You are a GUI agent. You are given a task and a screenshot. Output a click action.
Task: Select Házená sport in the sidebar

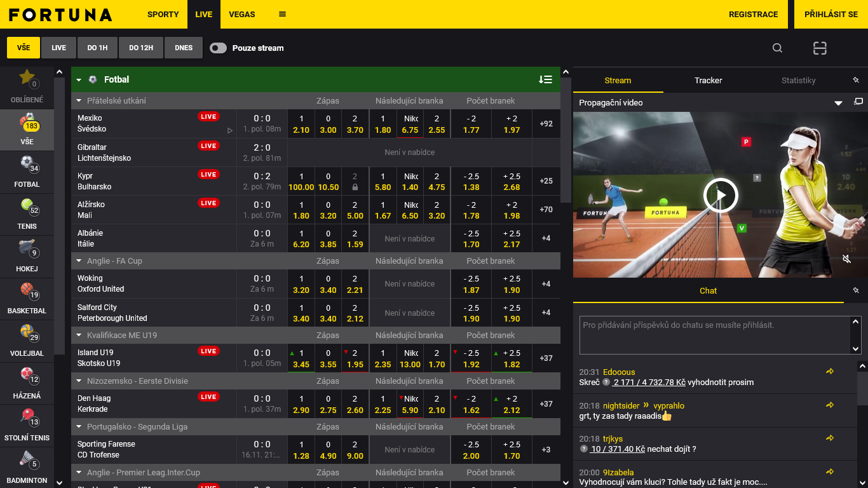click(x=27, y=383)
